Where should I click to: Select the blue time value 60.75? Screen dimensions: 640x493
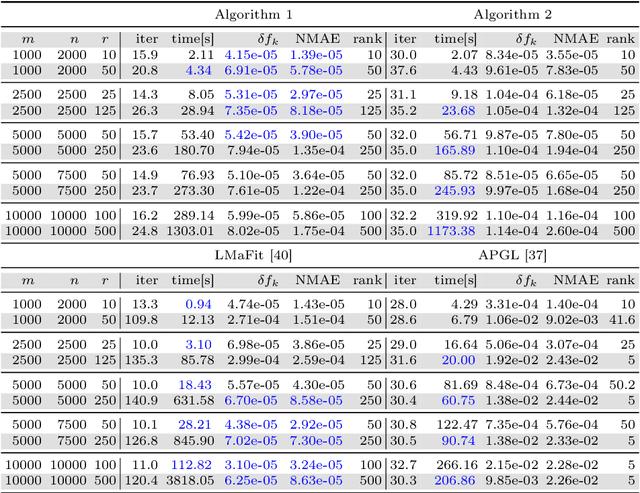click(458, 400)
